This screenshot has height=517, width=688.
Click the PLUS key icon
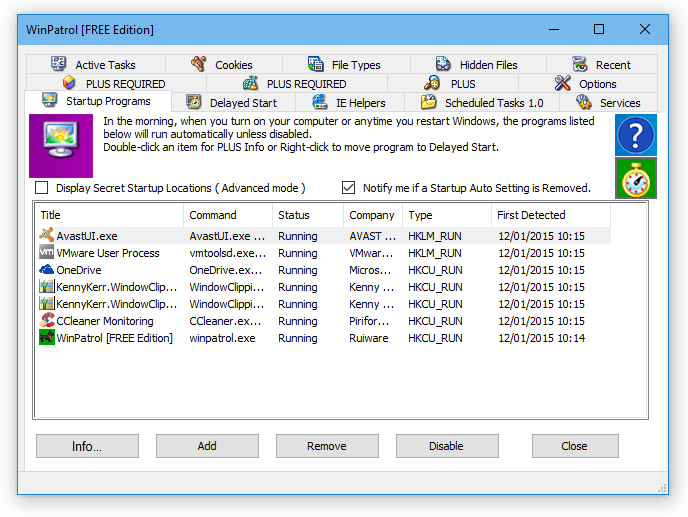433,83
